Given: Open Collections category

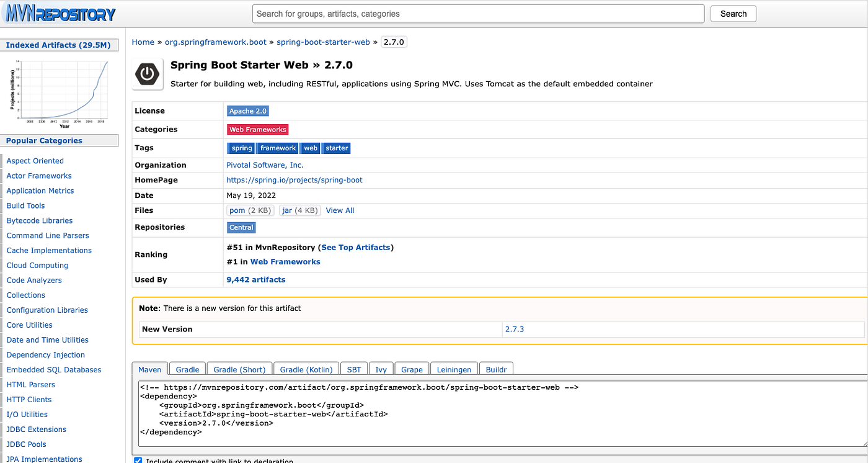Looking at the screenshot, I should (26, 295).
